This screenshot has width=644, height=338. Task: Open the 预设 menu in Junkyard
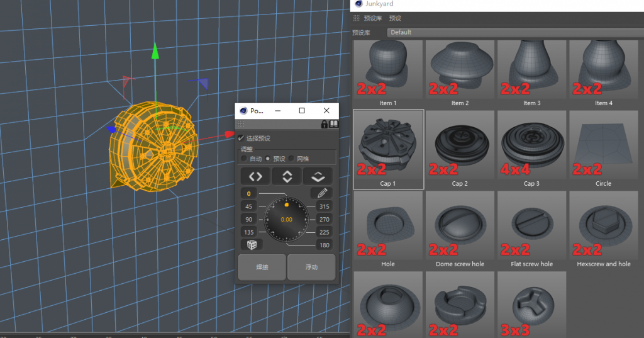(395, 18)
